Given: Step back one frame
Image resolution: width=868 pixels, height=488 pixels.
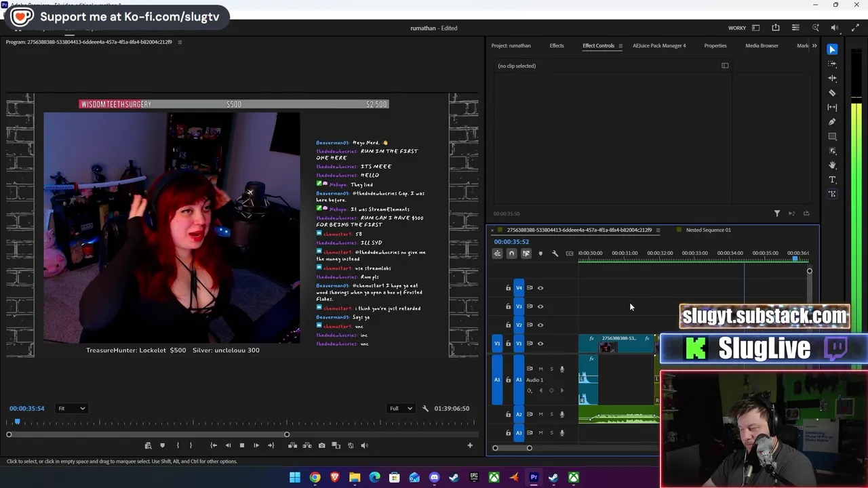Looking at the screenshot, I should click(x=228, y=445).
